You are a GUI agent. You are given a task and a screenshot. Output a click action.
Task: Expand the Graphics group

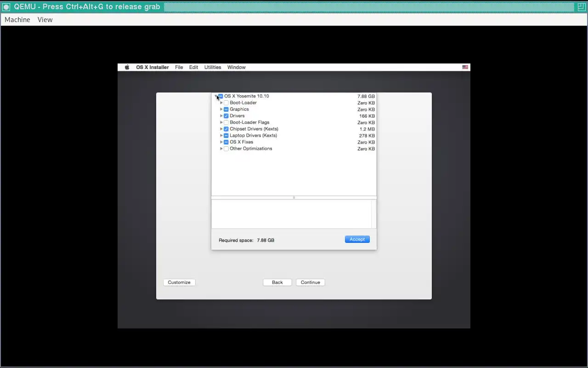coord(221,109)
